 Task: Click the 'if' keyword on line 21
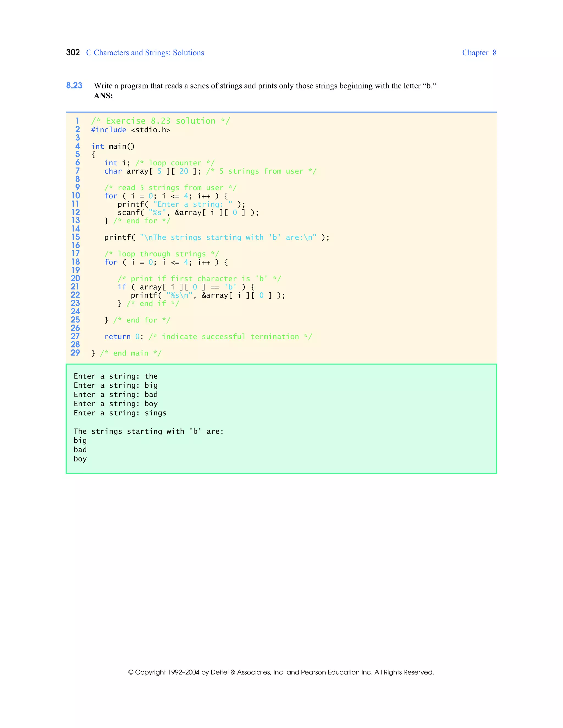[122, 287]
